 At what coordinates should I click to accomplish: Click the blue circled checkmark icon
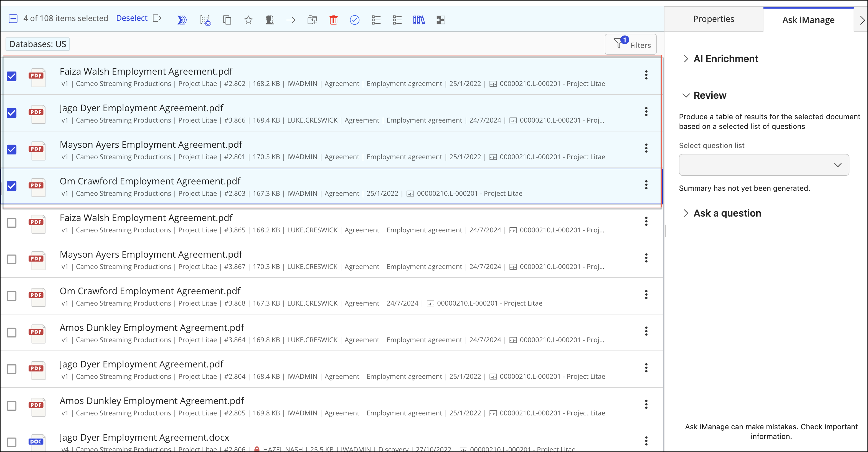[354, 20]
